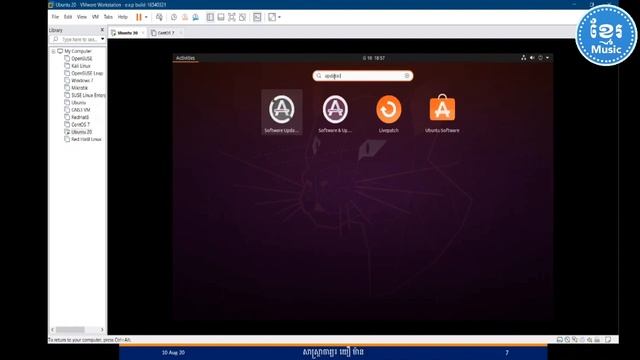
Task: Toggle the library sidebar view icon
Action: coord(210,17)
